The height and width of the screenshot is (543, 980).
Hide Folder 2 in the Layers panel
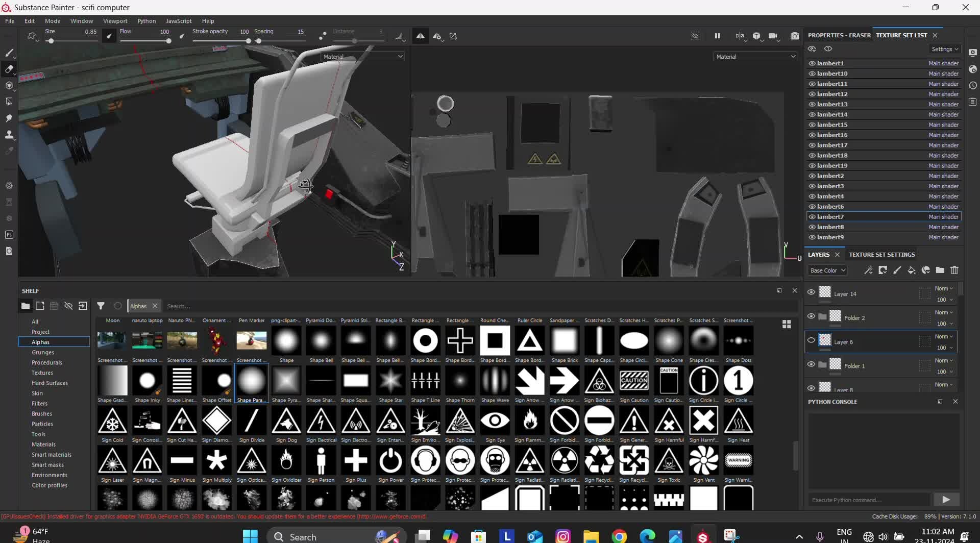click(811, 315)
